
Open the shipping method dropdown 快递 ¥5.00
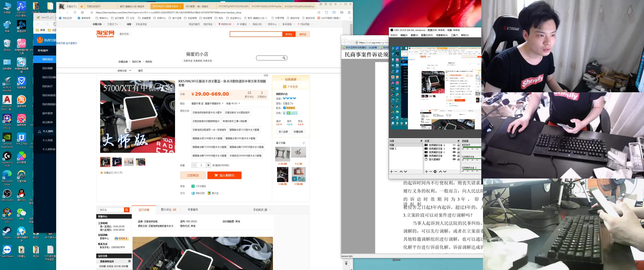pyautogui.click(x=233, y=103)
